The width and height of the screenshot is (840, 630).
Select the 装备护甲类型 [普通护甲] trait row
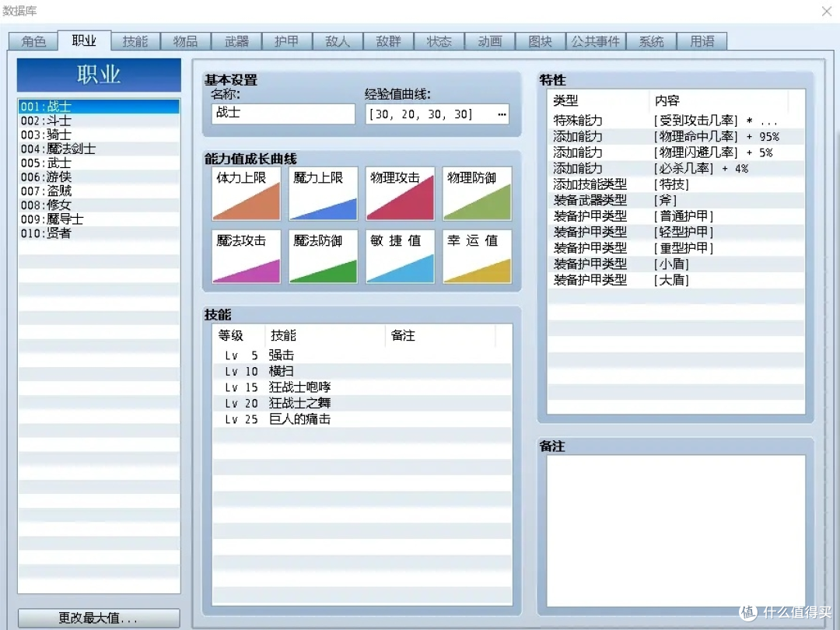coord(676,216)
